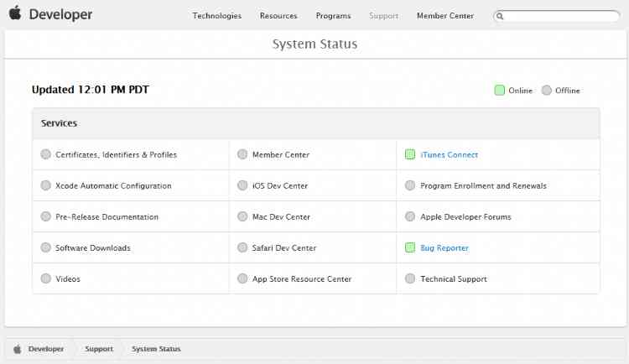Select the Support menu item
The width and height of the screenshot is (629, 364).
tap(384, 16)
